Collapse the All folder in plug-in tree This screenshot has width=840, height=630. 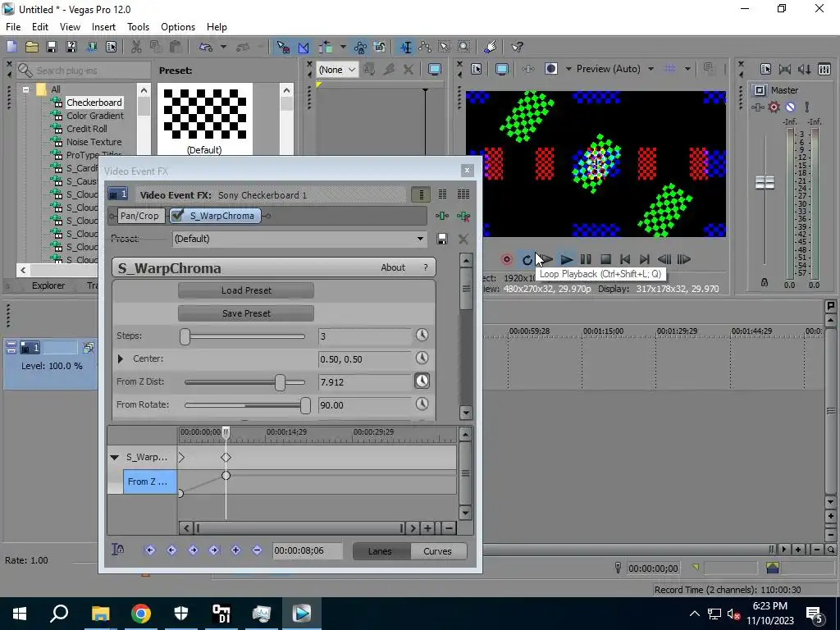pyautogui.click(x=25, y=89)
